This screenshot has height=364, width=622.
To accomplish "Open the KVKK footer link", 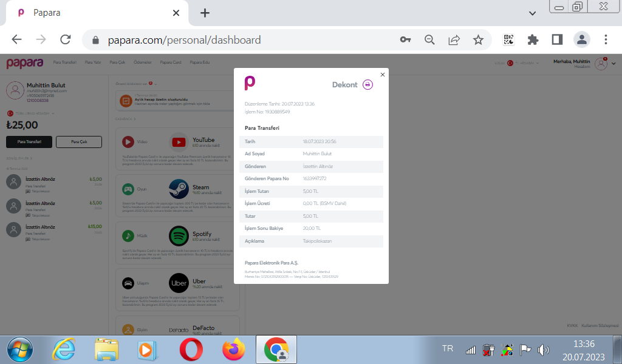I will click(572, 326).
